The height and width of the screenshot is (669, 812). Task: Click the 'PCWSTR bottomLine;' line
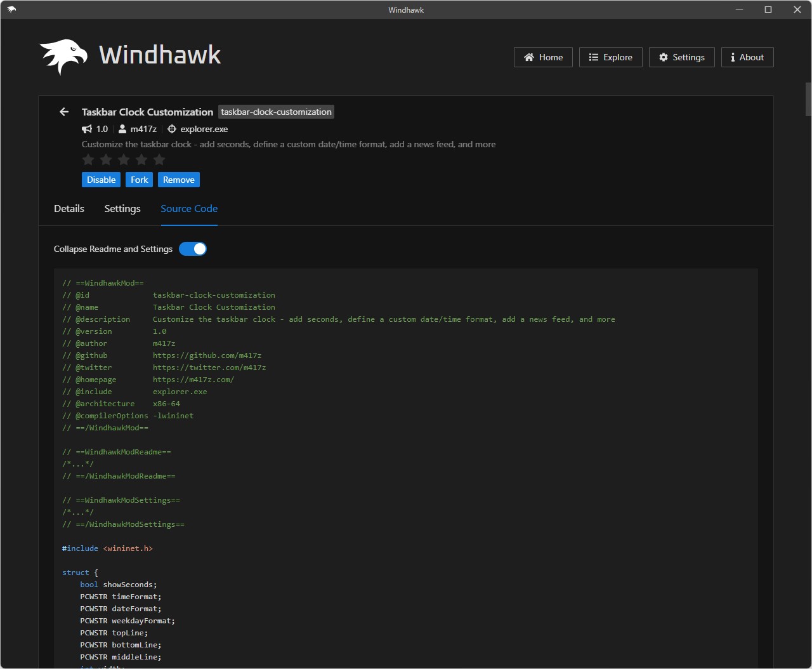click(x=121, y=645)
